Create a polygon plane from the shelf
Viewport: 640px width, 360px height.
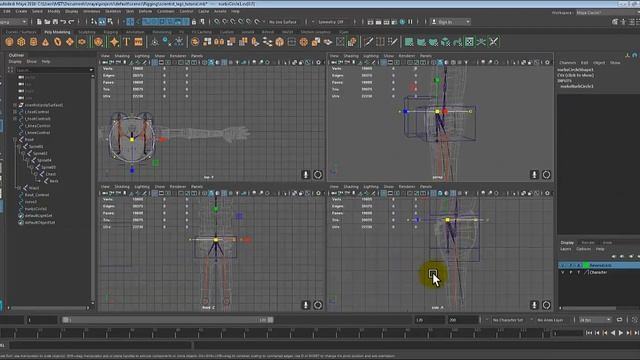coord(70,42)
